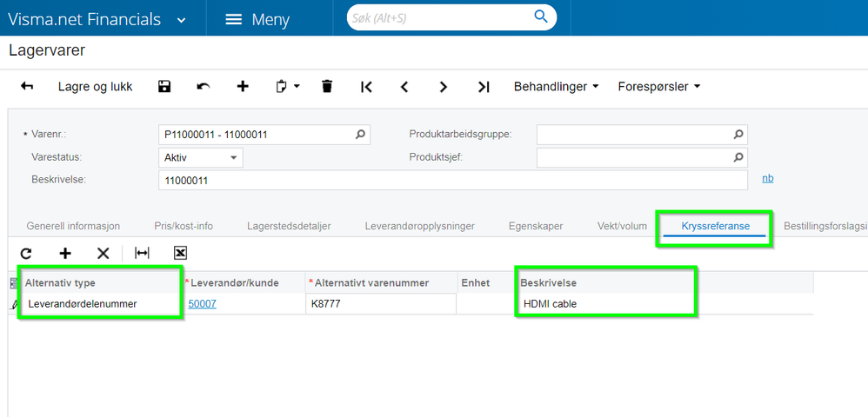Go to the previous record
868x417 pixels.
tap(404, 87)
